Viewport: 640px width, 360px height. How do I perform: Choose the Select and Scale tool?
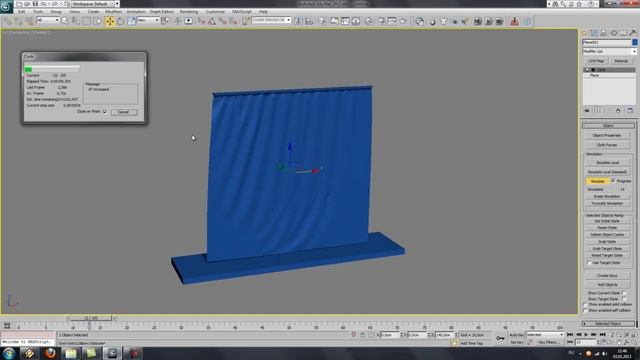[131, 21]
